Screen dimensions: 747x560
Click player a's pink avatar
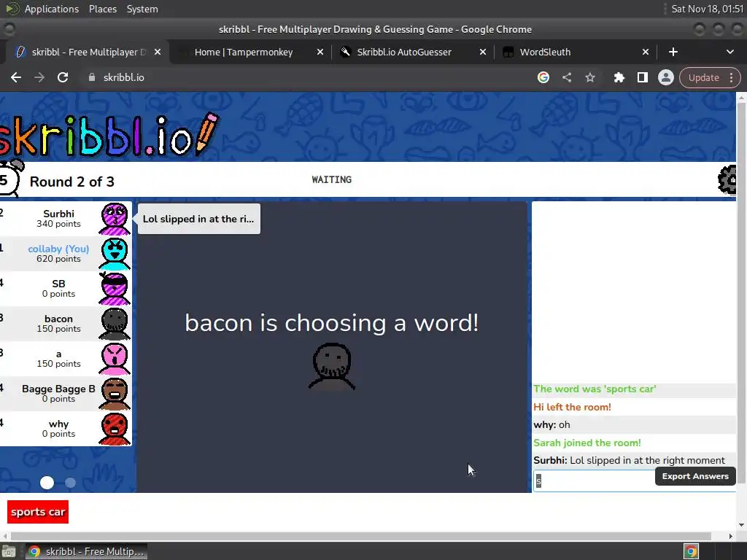pos(115,359)
